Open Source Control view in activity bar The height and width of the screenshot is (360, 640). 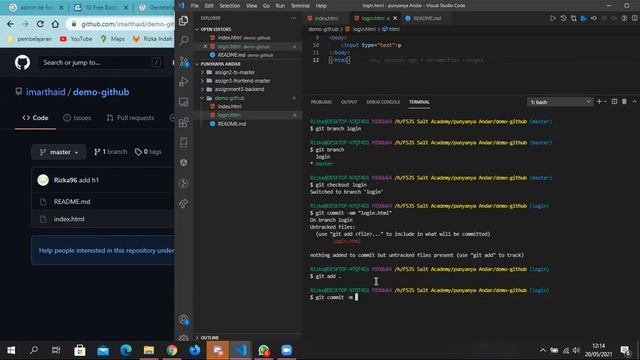pos(184,61)
